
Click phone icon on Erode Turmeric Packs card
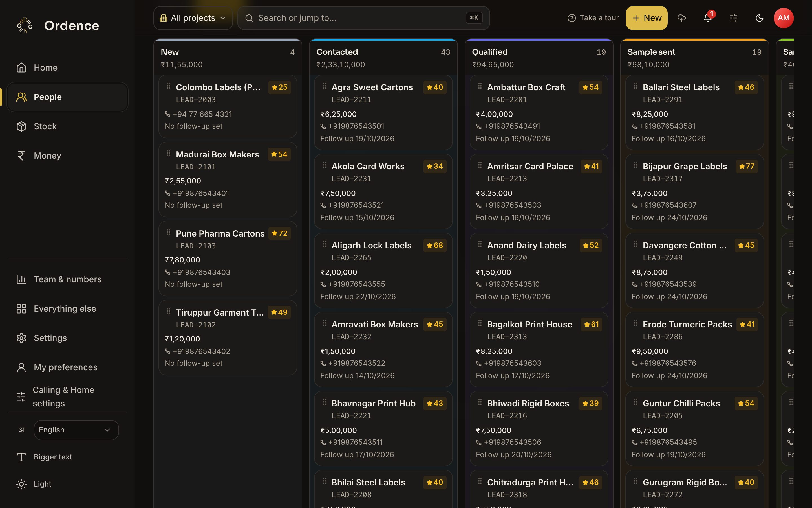(x=634, y=364)
